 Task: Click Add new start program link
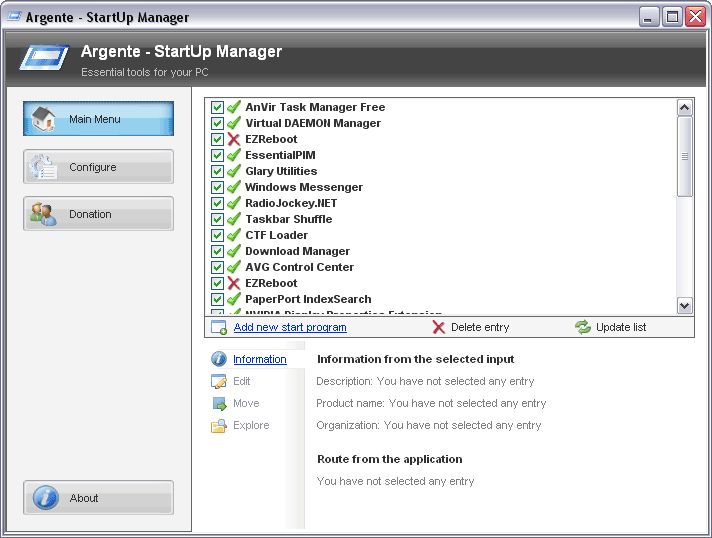[290, 327]
